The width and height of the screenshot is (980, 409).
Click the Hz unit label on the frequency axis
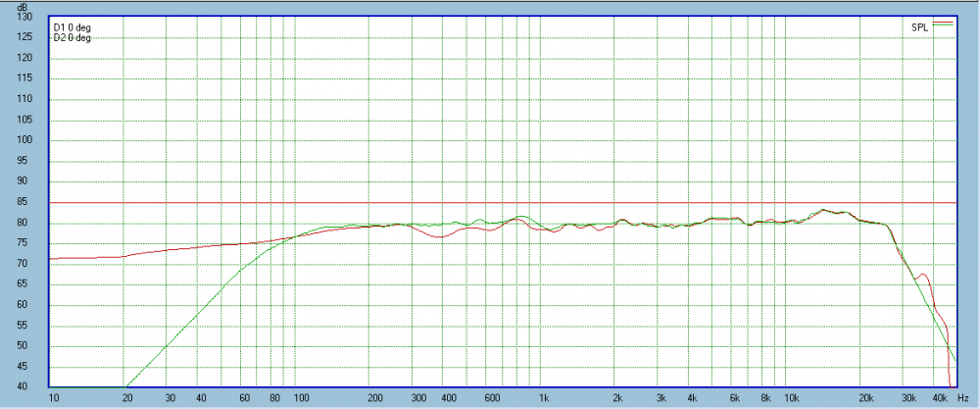point(963,399)
